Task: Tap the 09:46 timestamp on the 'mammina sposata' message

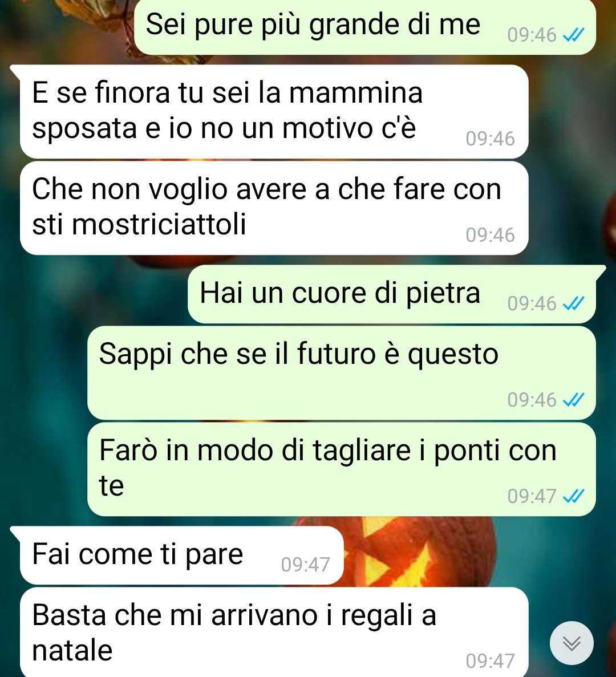Action: coord(490,139)
